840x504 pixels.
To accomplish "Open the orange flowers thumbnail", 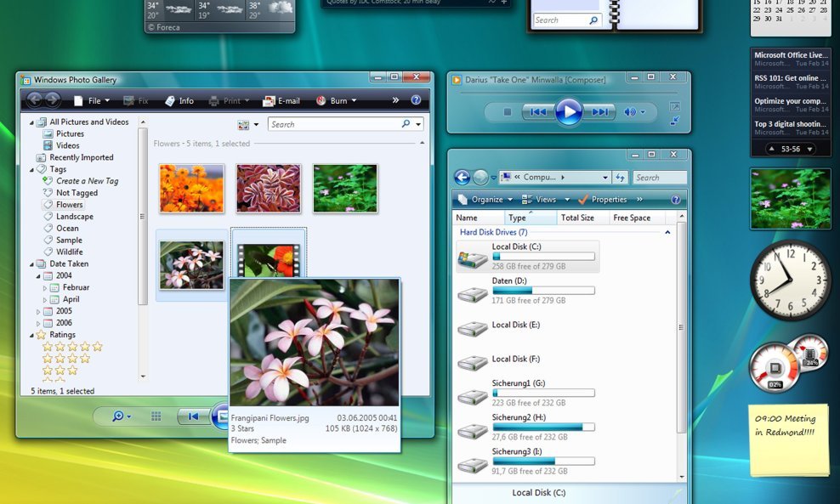I will click(191, 188).
